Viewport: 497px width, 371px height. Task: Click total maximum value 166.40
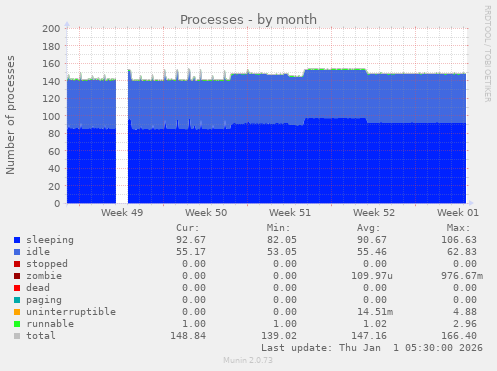pyautogui.click(x=459, y=336)
